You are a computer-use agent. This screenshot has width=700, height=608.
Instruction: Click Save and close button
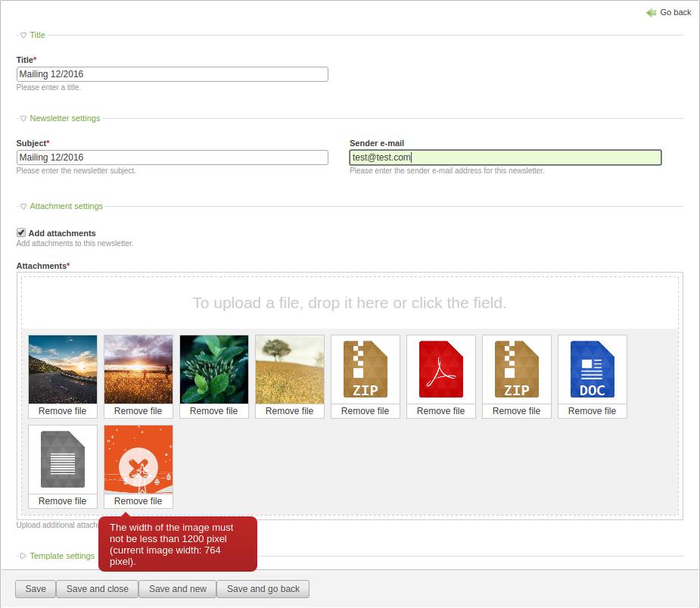[x=97, y=589]
